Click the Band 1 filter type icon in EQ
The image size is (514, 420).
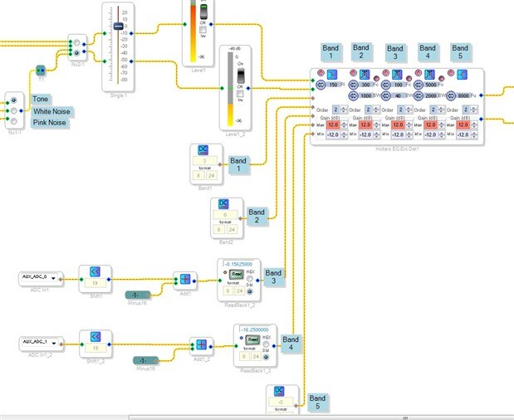click(x=332, y=75)
